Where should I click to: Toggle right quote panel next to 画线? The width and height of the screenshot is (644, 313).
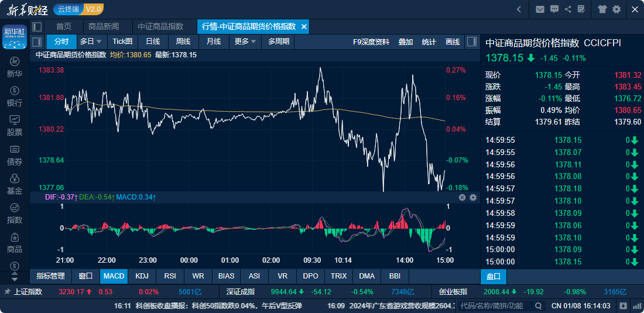472,42
